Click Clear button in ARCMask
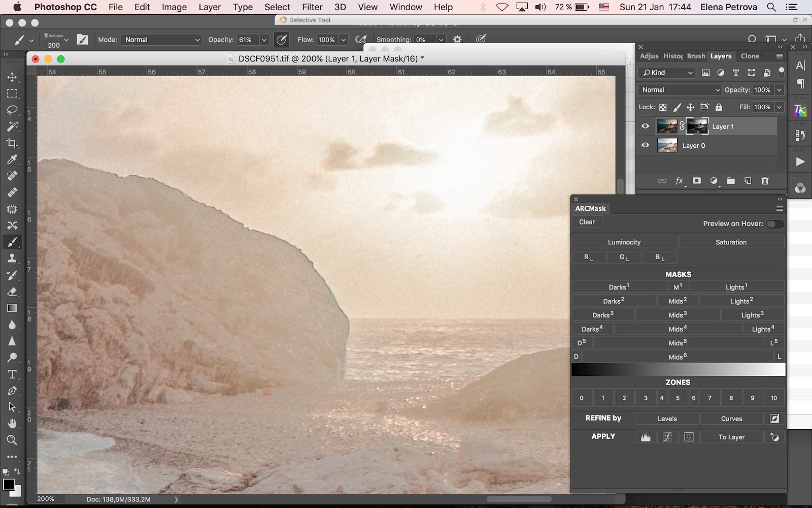812x508 pixels. [x=587, y=222]
